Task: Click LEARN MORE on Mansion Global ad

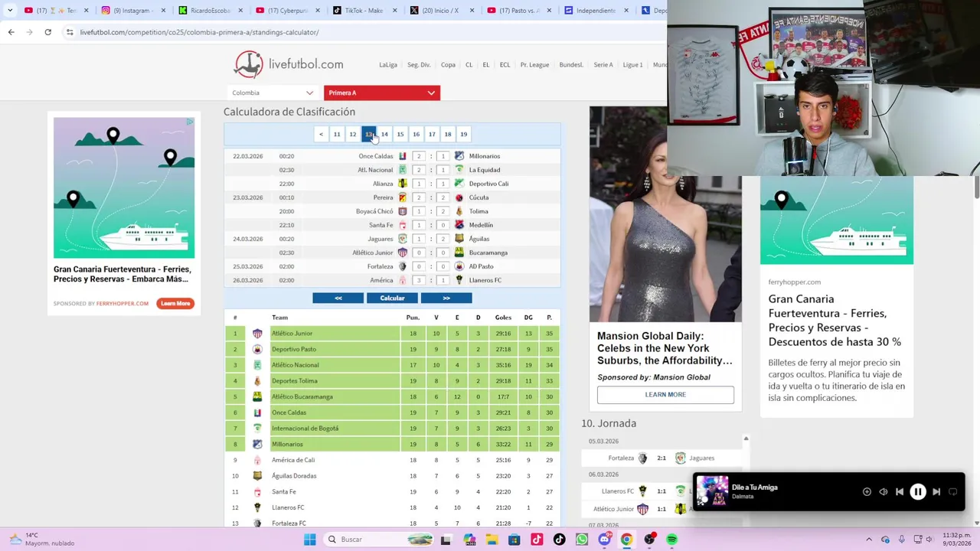Action: click(665, 395)
